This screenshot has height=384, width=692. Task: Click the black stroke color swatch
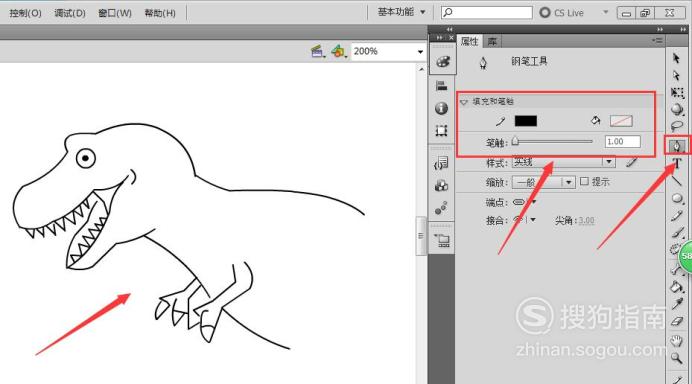coord(526,121)
